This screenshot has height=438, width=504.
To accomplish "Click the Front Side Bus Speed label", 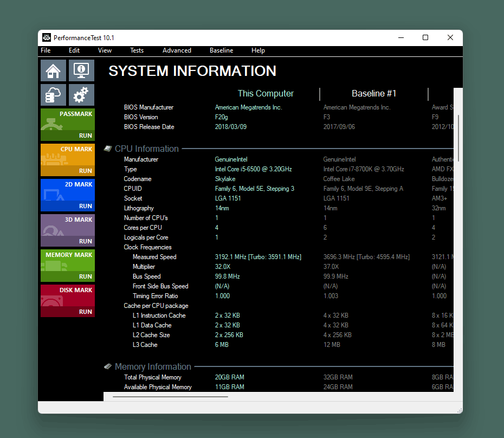I will (160, 286).
